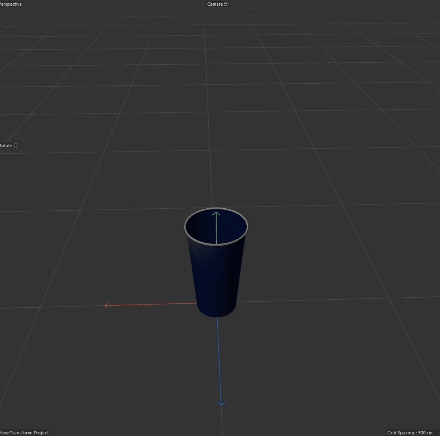Click the icon beside the Camera label
This screenshot has width=440, height=436.
click(227, 4)
